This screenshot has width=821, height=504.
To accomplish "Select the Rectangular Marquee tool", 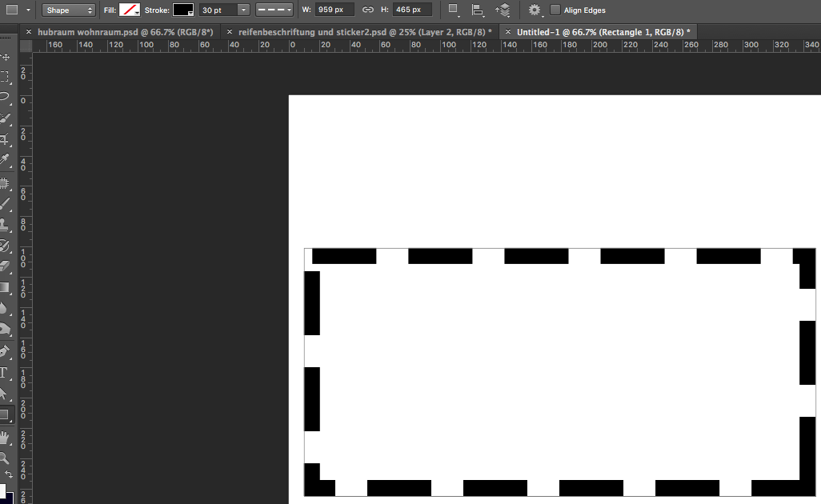I will pos(5,77).
